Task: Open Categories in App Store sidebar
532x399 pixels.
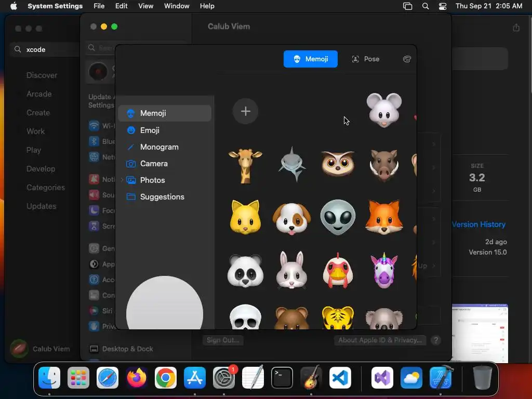Action: point(46,187)
